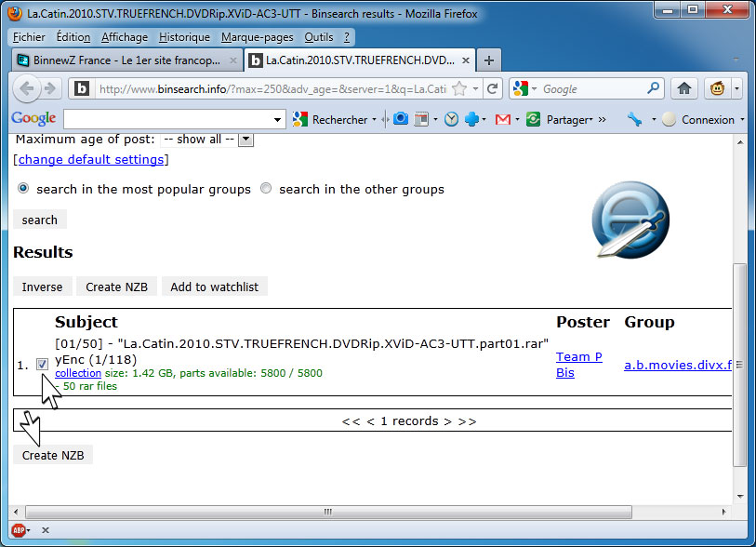Click the vertical scrollbar thumb
Image resolution: width=756 pixels, height=547 pixels.
[739, 365]
